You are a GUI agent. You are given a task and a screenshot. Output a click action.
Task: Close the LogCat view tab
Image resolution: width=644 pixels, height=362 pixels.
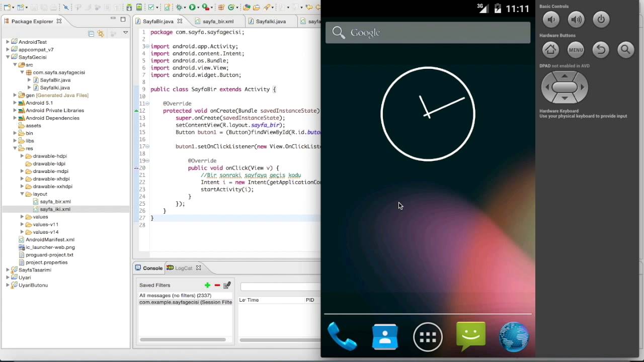tap(198, 268)
